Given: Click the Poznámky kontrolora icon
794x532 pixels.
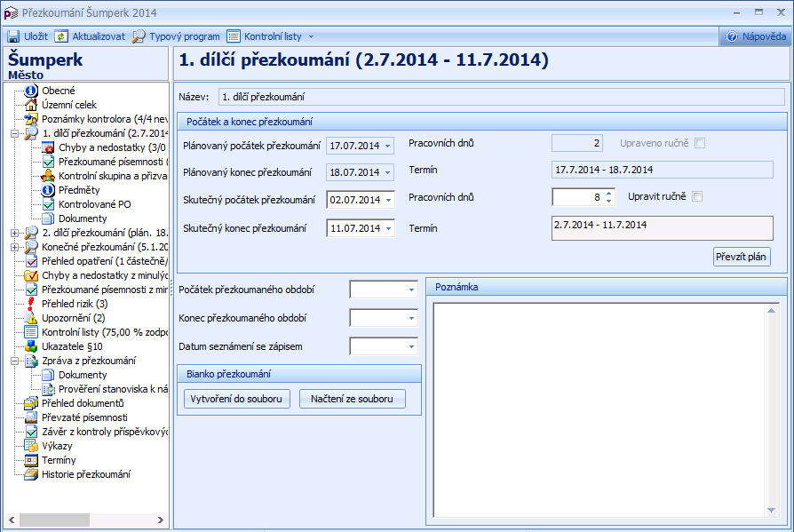Looking at the screenshot, I should pos(31,119).
